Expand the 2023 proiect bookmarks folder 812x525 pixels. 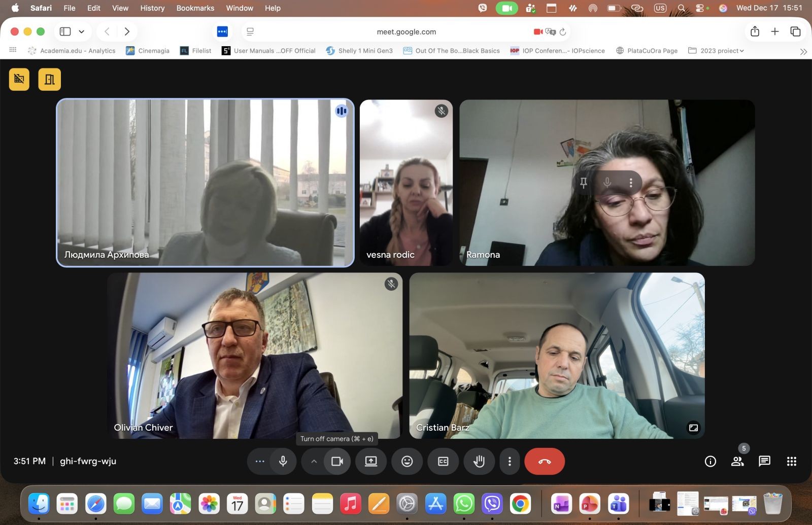pos(716,51)
